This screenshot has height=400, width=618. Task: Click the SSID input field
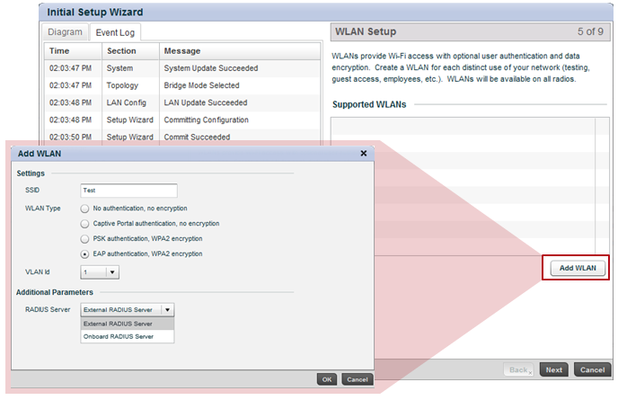click(x=128, y=190)
